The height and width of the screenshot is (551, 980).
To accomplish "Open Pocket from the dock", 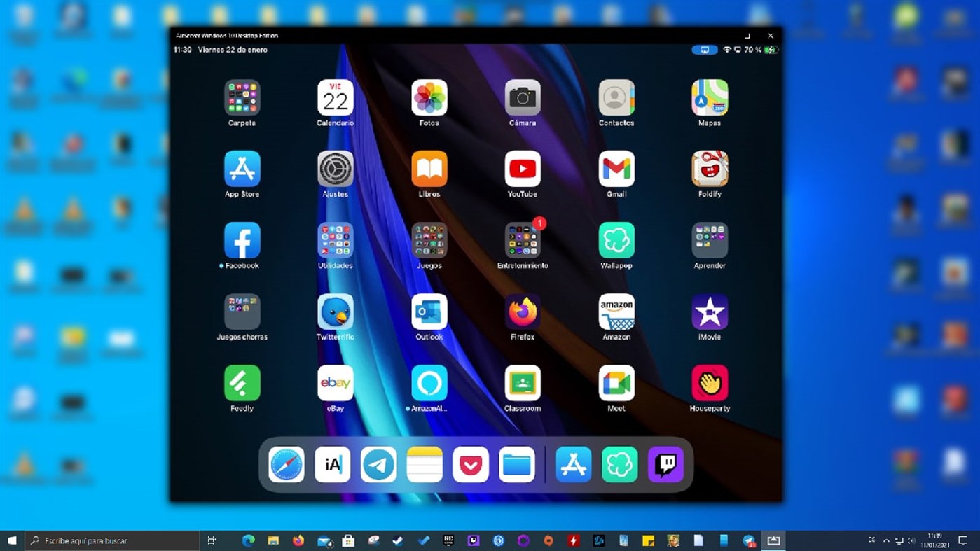I will click(471, 464).
